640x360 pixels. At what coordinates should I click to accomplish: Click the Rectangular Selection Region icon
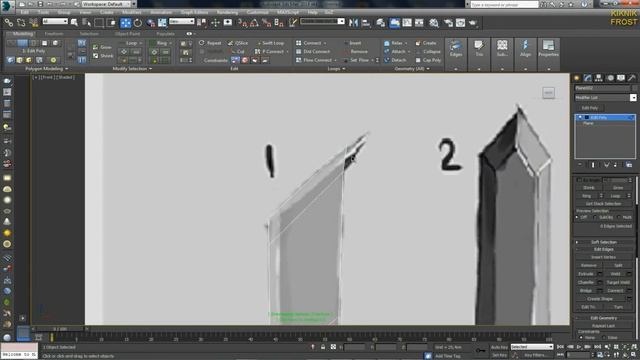[99, 23]
